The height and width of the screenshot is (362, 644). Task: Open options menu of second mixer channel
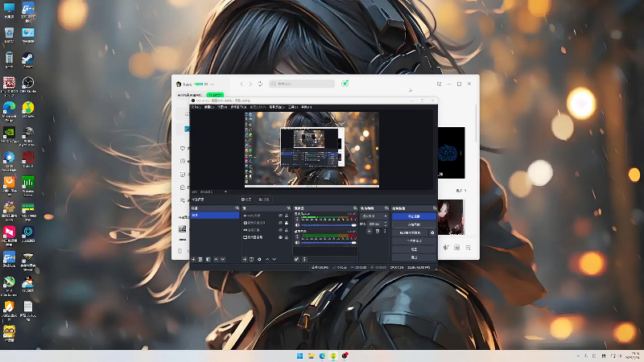coord(297,237)
